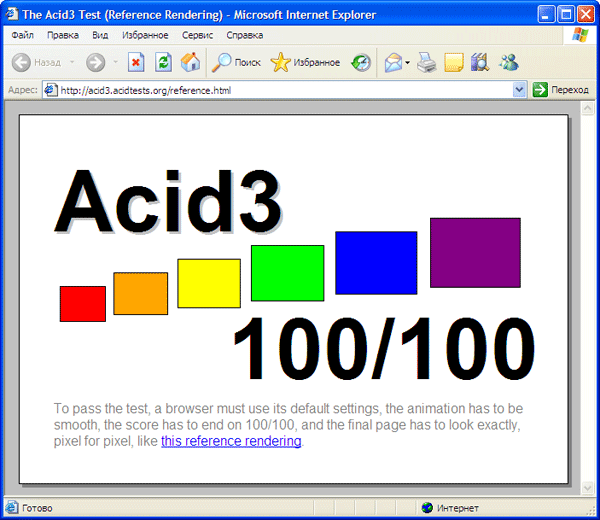Click the orange square
Viewport: 600px width, 520px height.
(140, 293)
